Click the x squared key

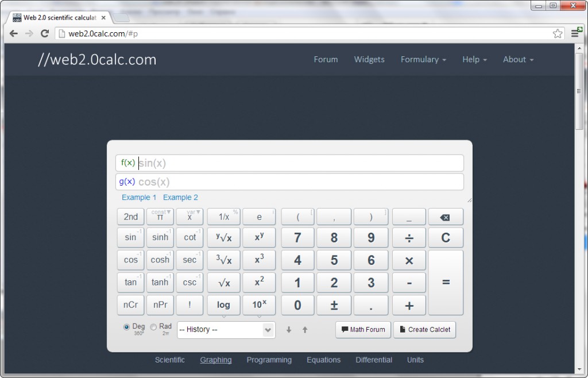[x=259, y=283]
